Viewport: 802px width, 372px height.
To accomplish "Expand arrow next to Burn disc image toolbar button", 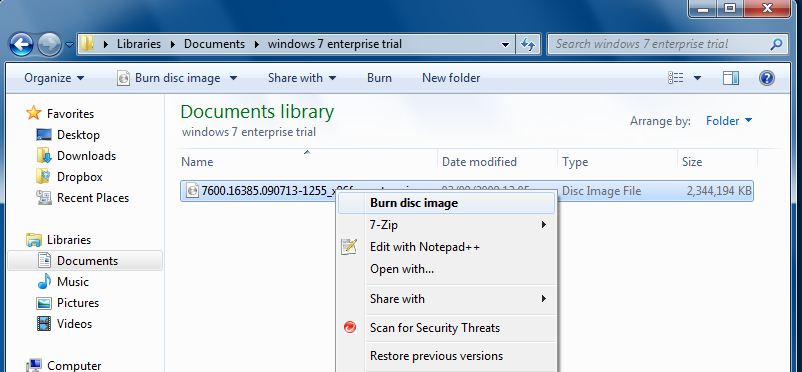I will coord(233,78).
